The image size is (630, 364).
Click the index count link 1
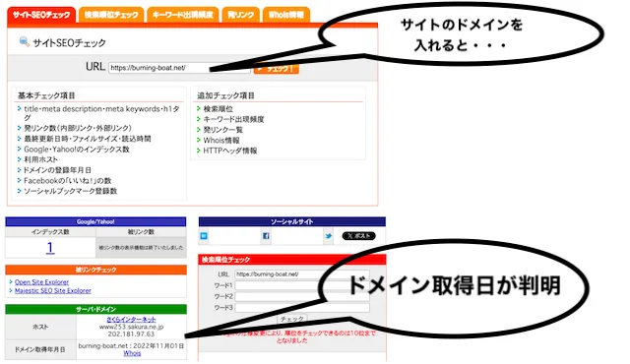pyautogui.click(x=50, y=247)
